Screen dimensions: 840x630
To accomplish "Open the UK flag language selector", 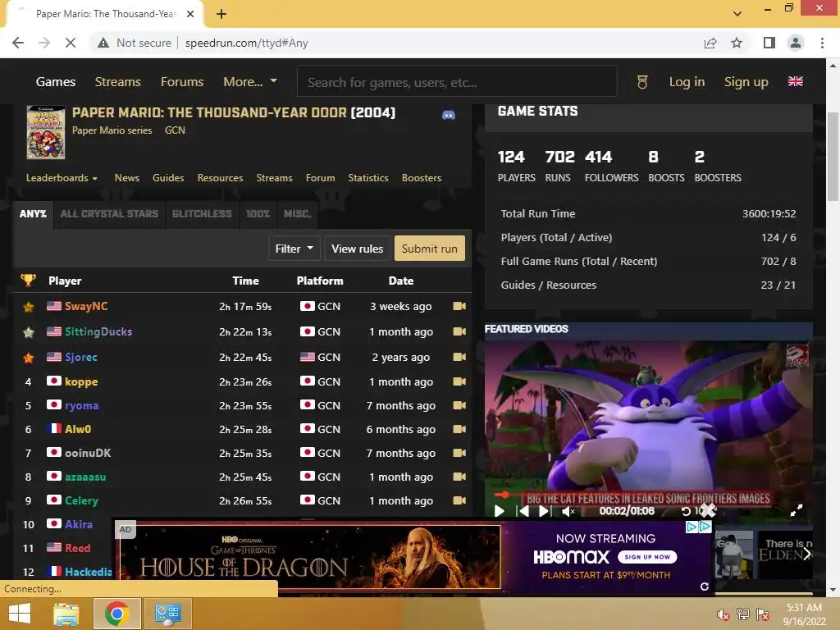I will click(796, 81).
